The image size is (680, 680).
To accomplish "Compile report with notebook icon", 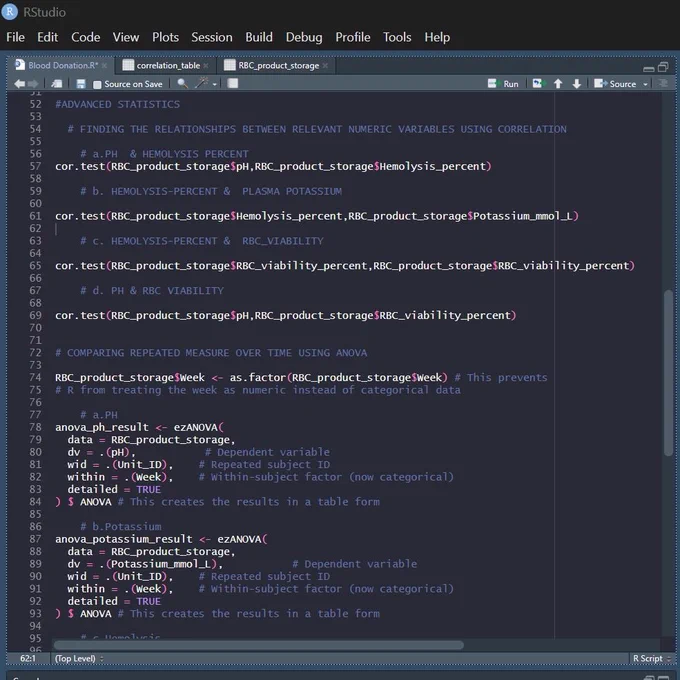I will pyautogui.click(x=233, y=83).
